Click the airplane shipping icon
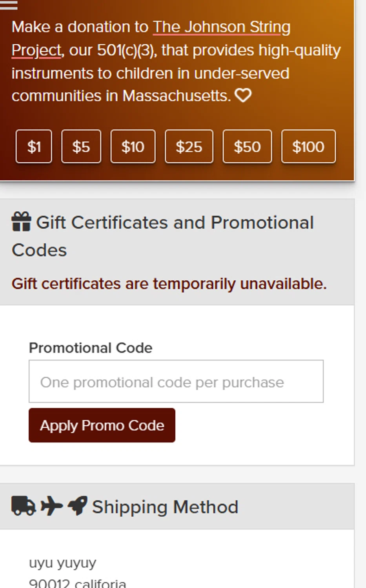Image resolution: width=366 pixels, height=588 pixels. 51,506
